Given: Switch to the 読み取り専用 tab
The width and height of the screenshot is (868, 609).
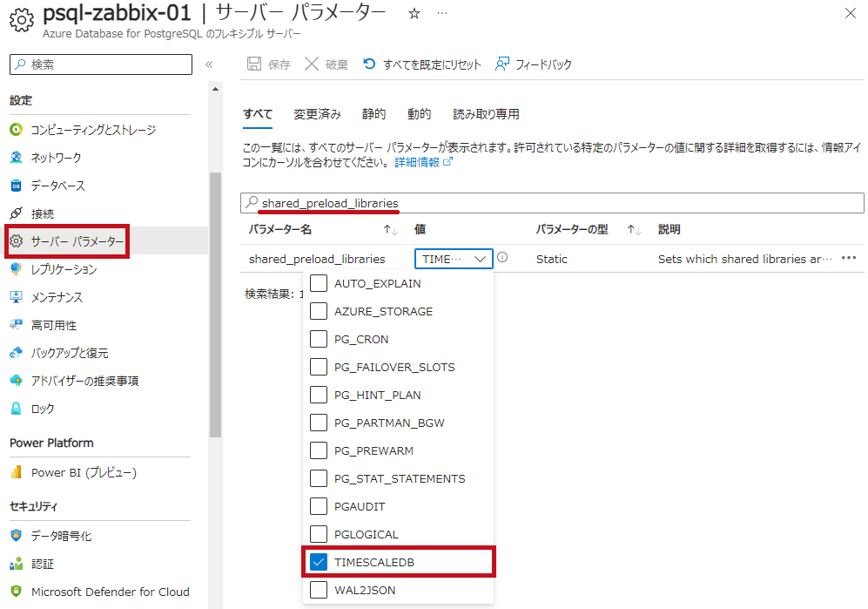Looking at the screenshot, I should pyautogui.click(x=486, y=114).
